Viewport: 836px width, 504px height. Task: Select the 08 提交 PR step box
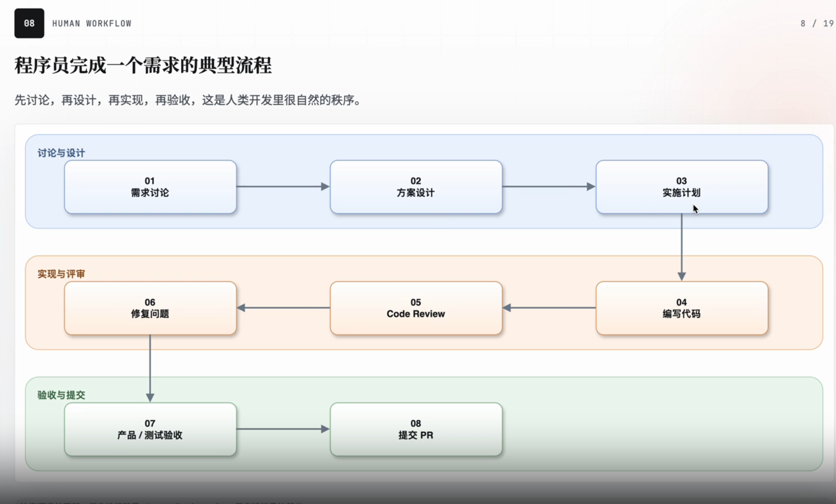(416, 429)
